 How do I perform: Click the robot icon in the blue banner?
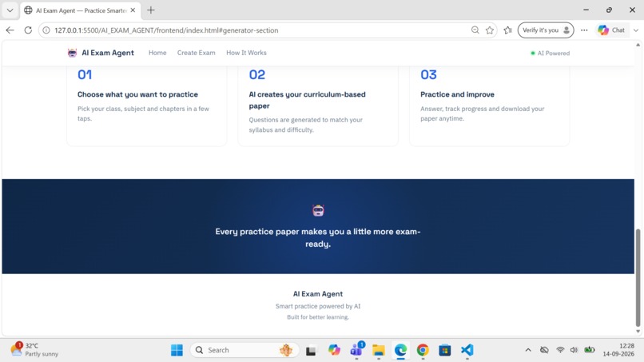click(x=318, y=210)
